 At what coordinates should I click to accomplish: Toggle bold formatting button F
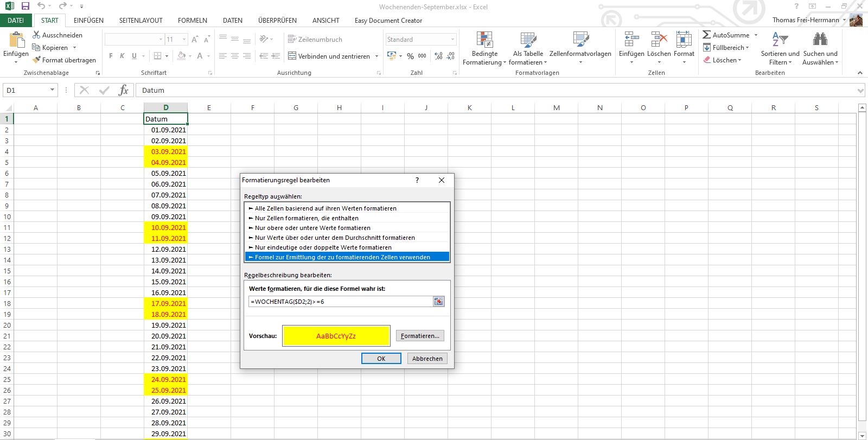111,56
